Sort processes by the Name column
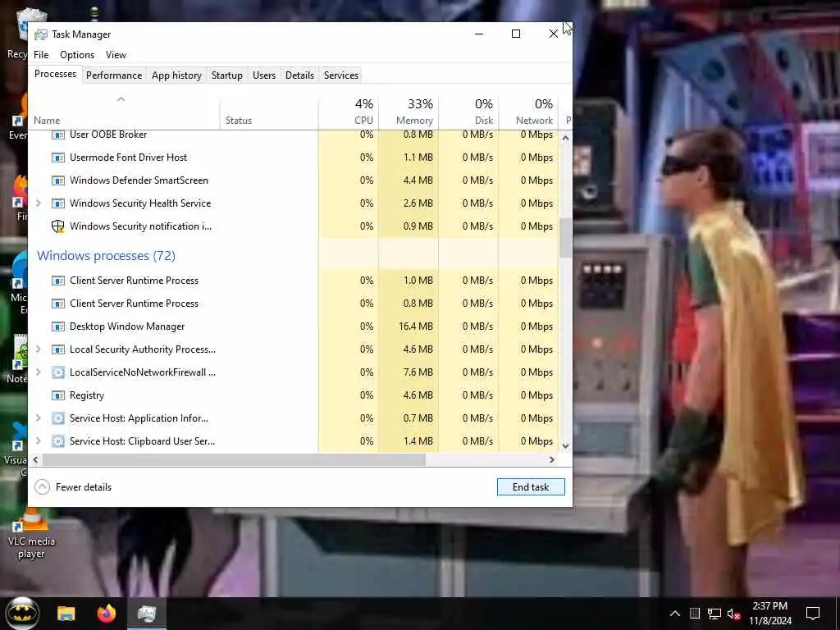The width and height of the screenshot is (840, 630). click(124, 112)
